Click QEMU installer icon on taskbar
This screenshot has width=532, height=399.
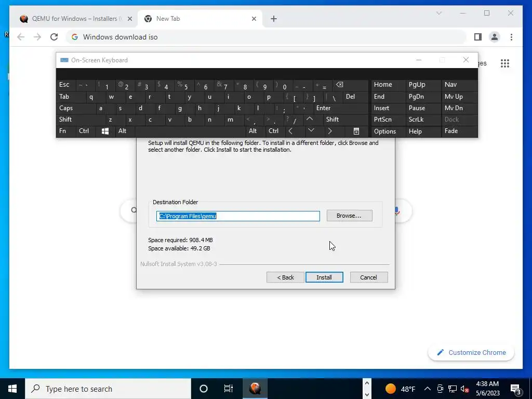click(x=255, y=389)
